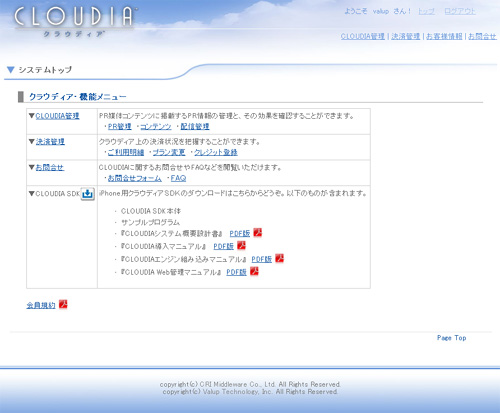500x413 pixels.
Task: Open CLOUDIA管理 in the top navigation
Action: pos(363,36)
